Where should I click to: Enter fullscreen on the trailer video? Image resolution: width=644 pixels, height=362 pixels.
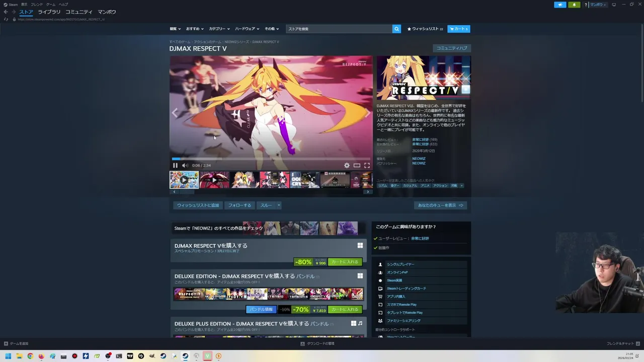point(367,165)
